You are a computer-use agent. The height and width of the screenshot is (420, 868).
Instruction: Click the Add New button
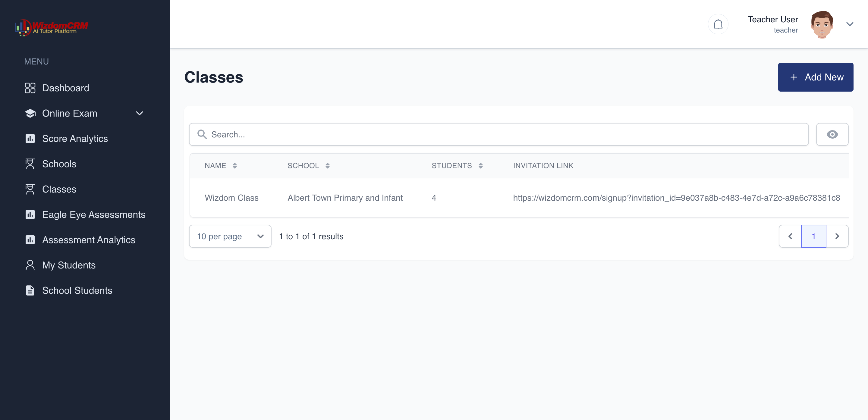815,77
